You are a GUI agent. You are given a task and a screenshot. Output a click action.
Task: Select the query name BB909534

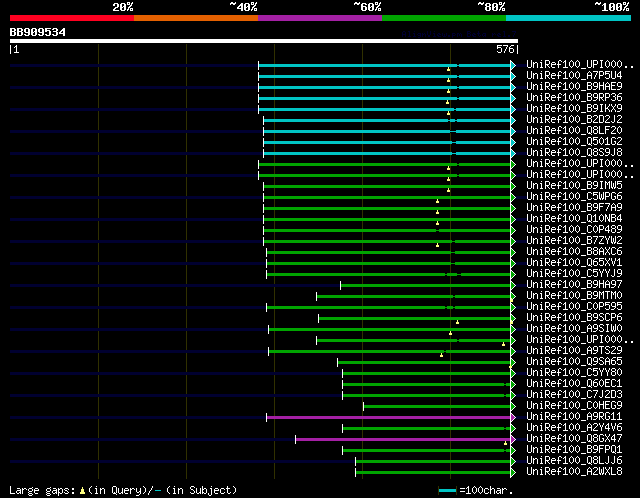tap(38, 32)
